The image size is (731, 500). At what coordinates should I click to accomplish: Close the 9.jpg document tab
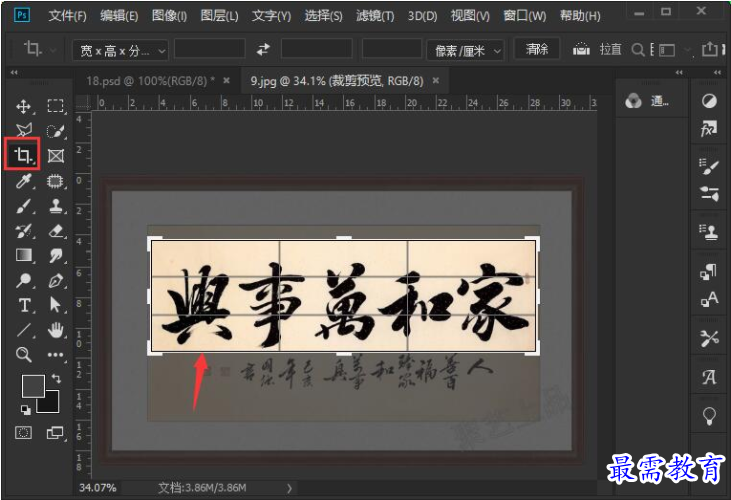(x=436, y=81)
